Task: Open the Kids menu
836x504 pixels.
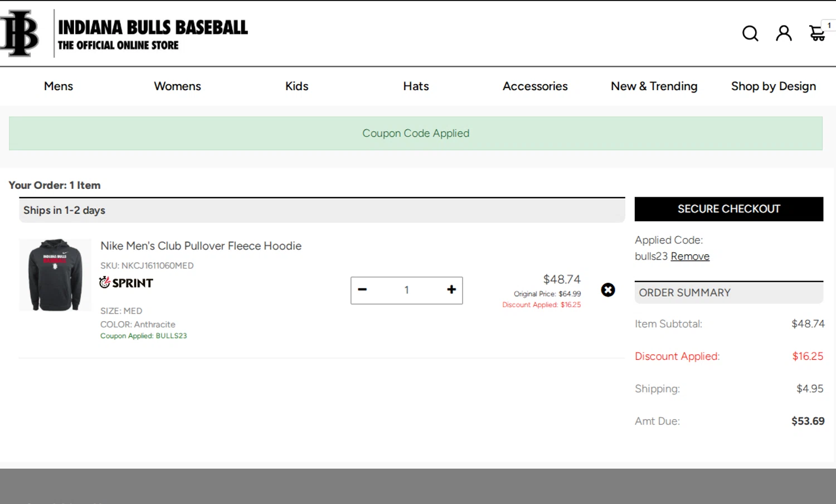Action: pyautogui.click(x=297, y=86)
